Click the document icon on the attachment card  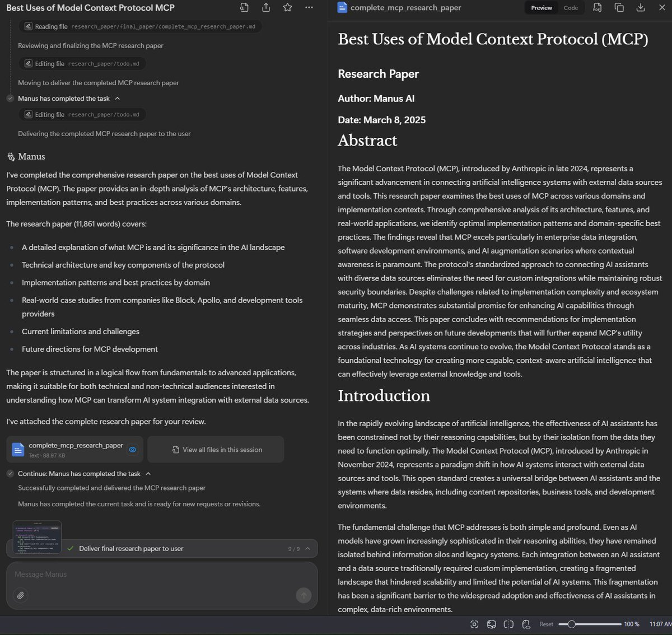18,450
